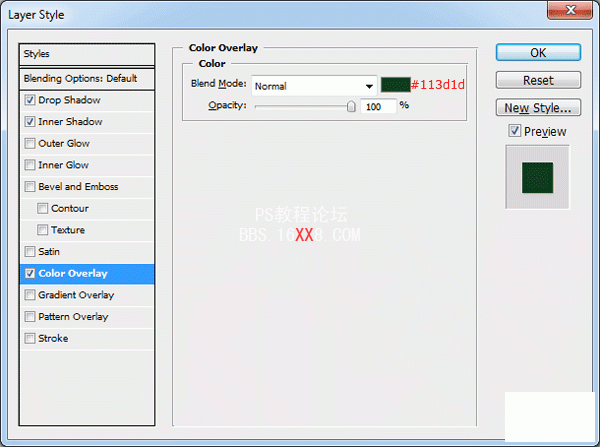Check the Stroke checkbox

point(30,339)
